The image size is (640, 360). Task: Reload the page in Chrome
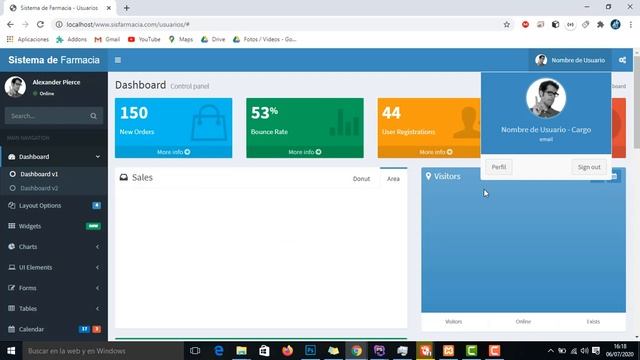[x=40, y=24]
